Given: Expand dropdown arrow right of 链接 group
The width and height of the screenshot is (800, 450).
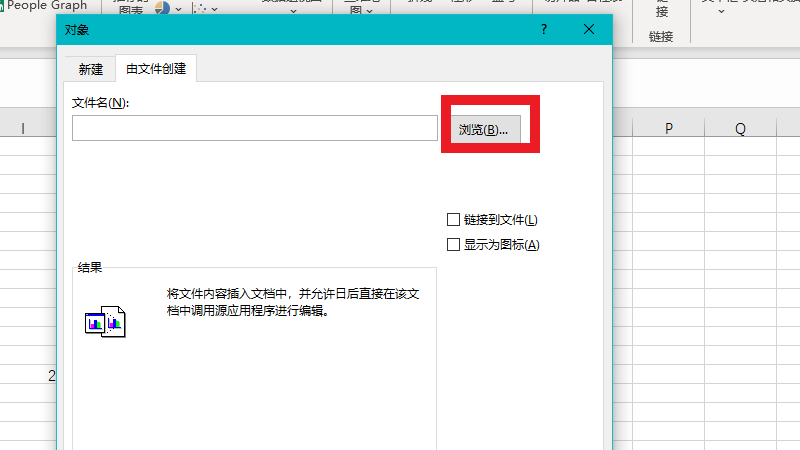Looking at the screenshot, I should [721, 12].
